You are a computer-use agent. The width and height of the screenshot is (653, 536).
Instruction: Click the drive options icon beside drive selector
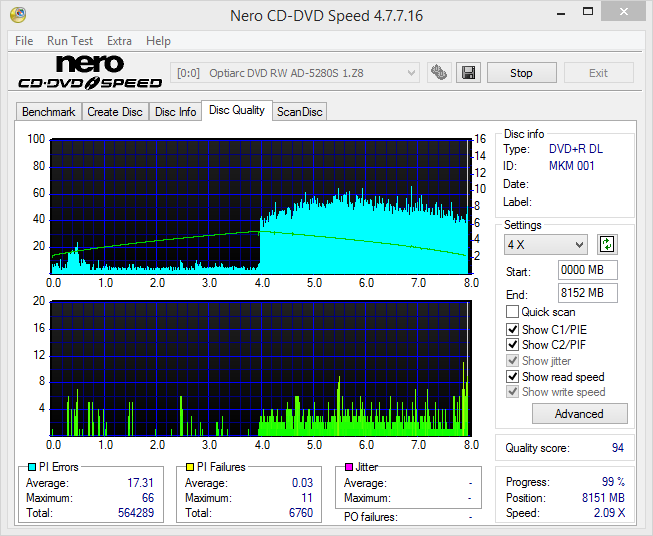pyautogui.click(x=438, y=73)
